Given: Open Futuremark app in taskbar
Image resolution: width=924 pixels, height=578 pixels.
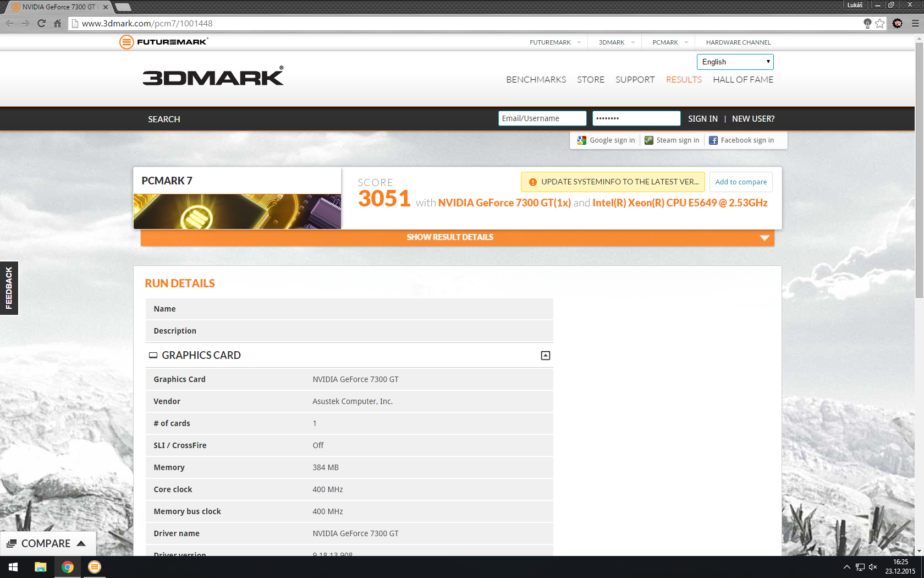Looking at the screenshot, I should pyautogui.click(x=95, y=567).
